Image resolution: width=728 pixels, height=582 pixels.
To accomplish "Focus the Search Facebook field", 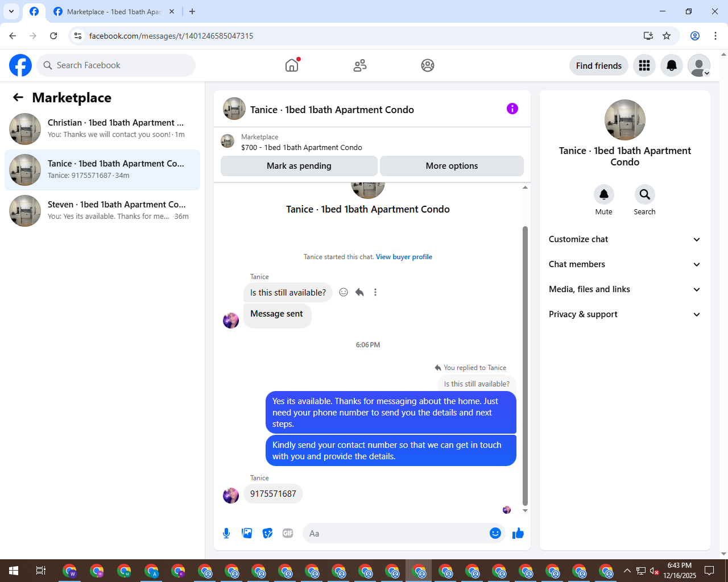I will (116, 65).
